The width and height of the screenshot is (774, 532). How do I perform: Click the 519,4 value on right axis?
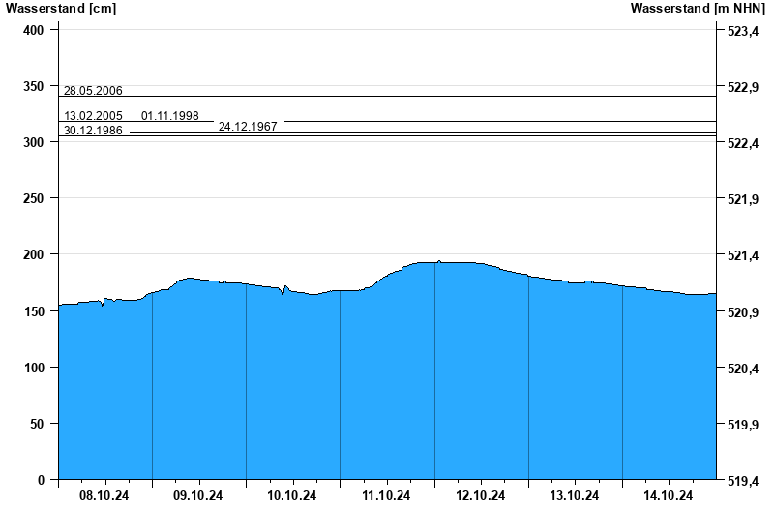741,480
